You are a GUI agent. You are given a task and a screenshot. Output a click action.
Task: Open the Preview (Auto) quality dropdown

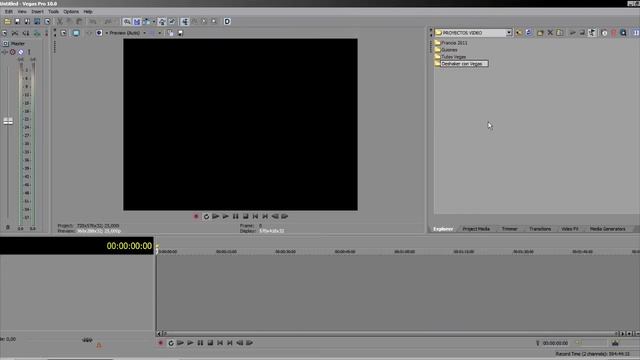[x=127, y=33]
